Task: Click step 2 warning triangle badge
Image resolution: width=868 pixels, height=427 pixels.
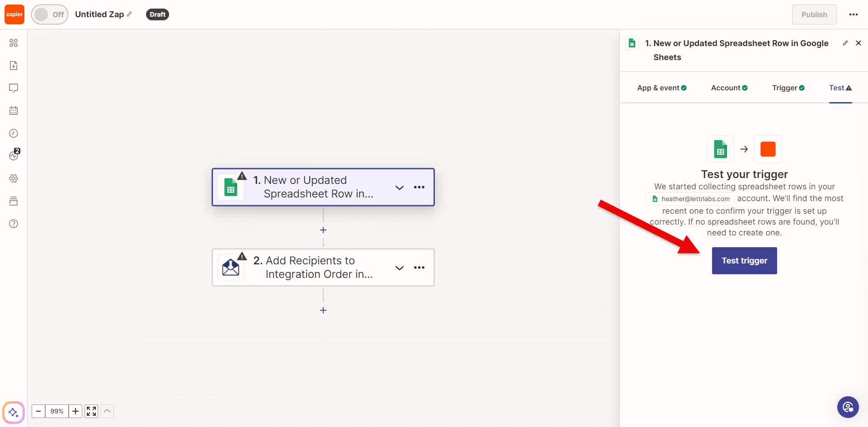Action: click(242, 256)
